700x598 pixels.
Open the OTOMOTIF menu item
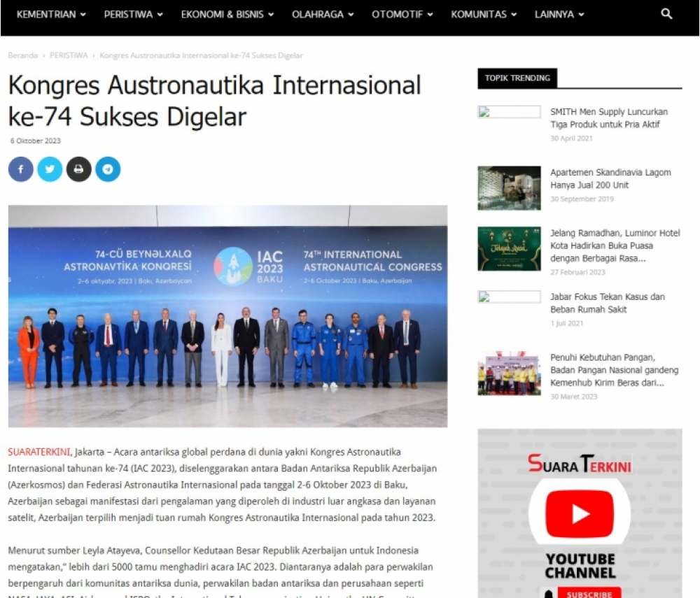398,14
